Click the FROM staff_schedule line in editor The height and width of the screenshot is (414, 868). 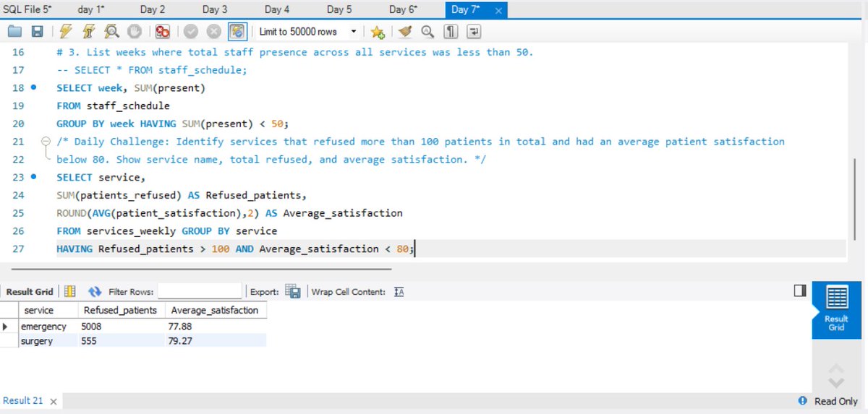[x=113, y=105]
